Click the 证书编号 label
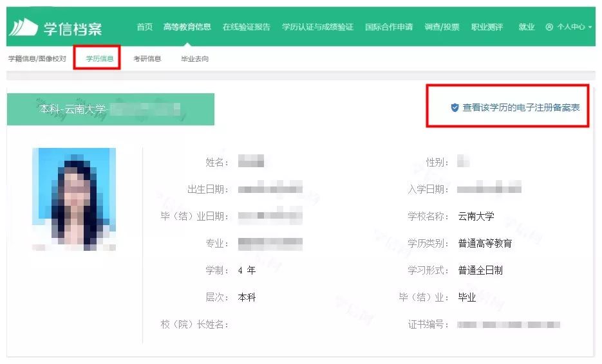This screenshot has height=364, width=602. [428, 325]
